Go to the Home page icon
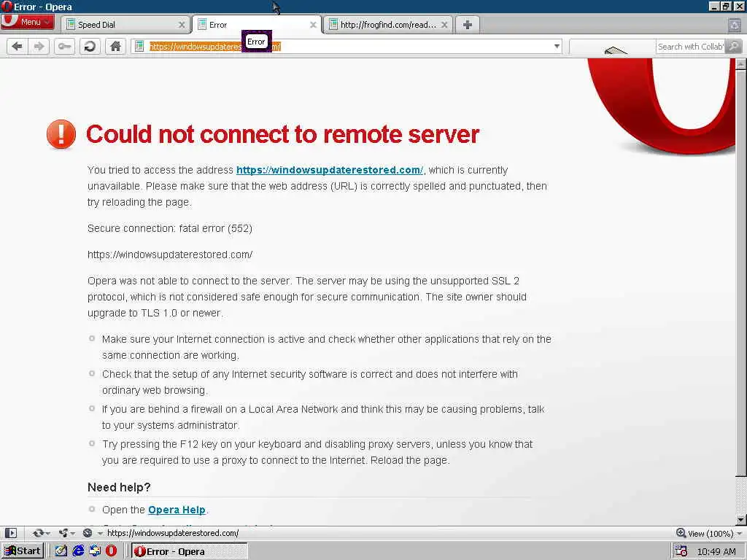Viewport: 747px width, 560px height. pyautogui.click(x=115, y=46)
